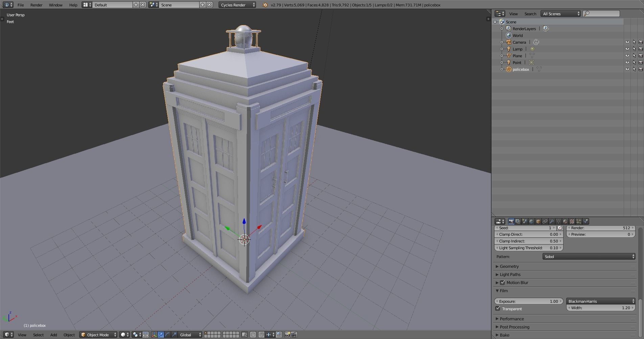The height and width of the screenshot is (339, 644).
Task: Click the outliner search filter field
Action: tap(601, 14)
